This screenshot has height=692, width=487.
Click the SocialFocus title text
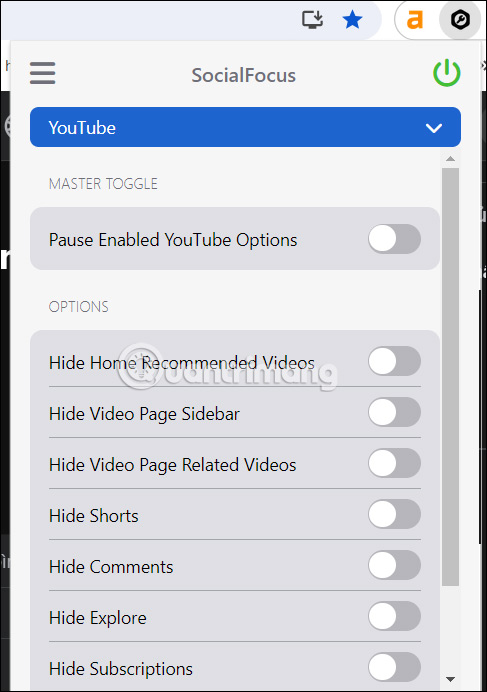(244, 75)
